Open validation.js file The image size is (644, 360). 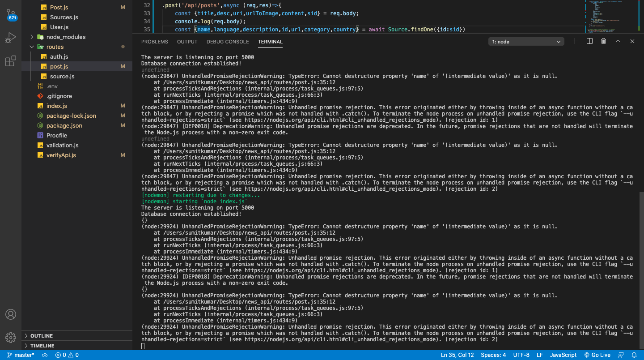point(77,145)
